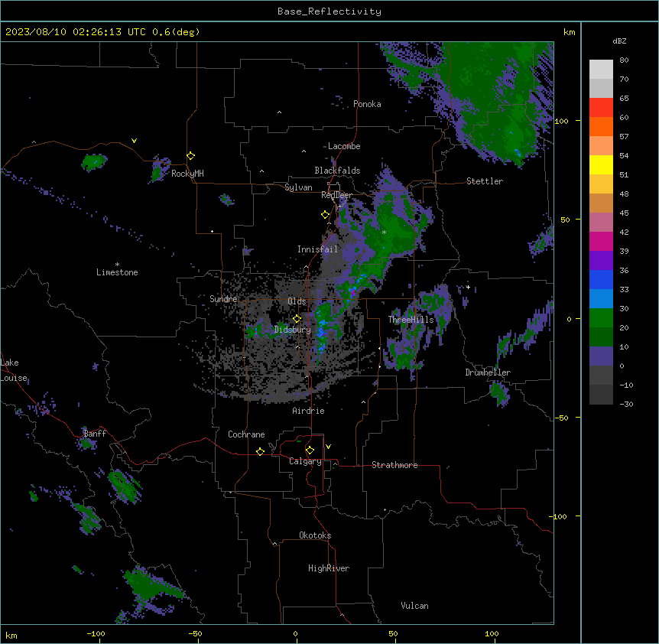Click the Base_Reflectivity title text
659x644 pixels.
tap(329, 11)
